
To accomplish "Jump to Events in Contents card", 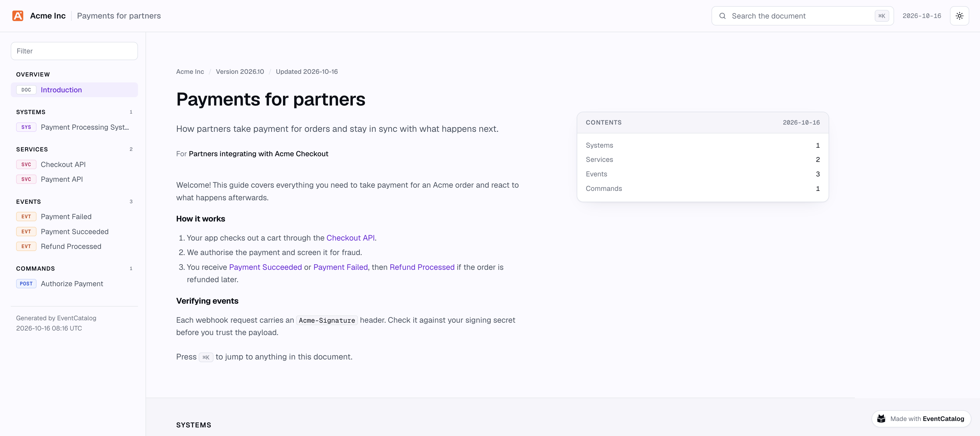I will click(x=703, y=174).
